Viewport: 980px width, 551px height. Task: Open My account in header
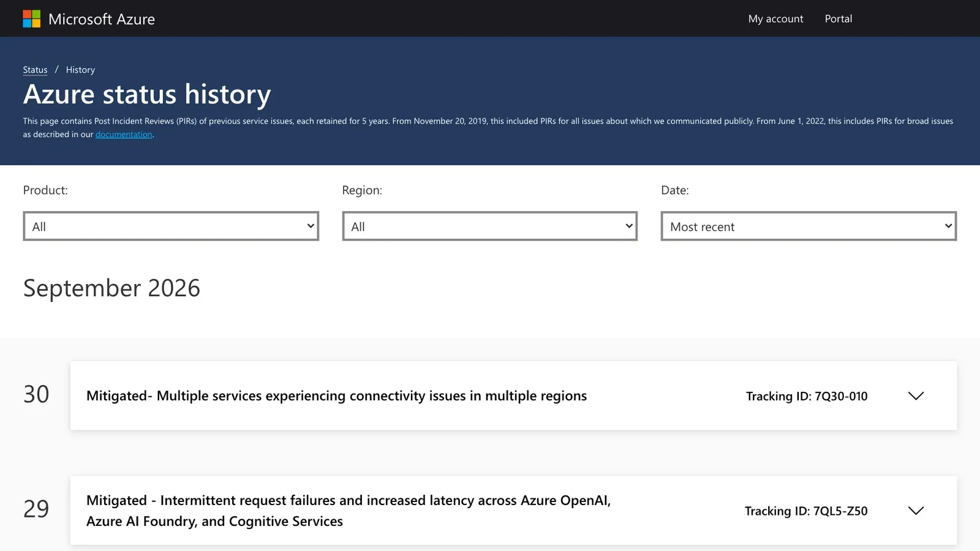click(x=775, y=19)
